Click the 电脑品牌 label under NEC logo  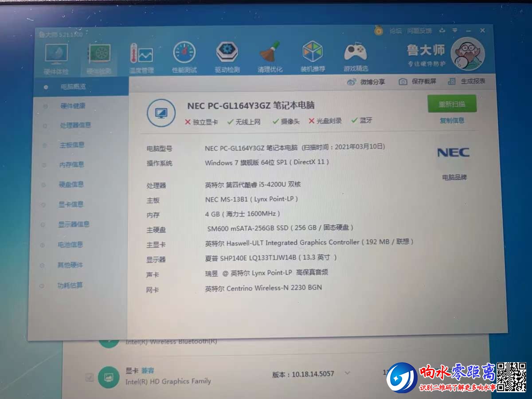(454, 177)
